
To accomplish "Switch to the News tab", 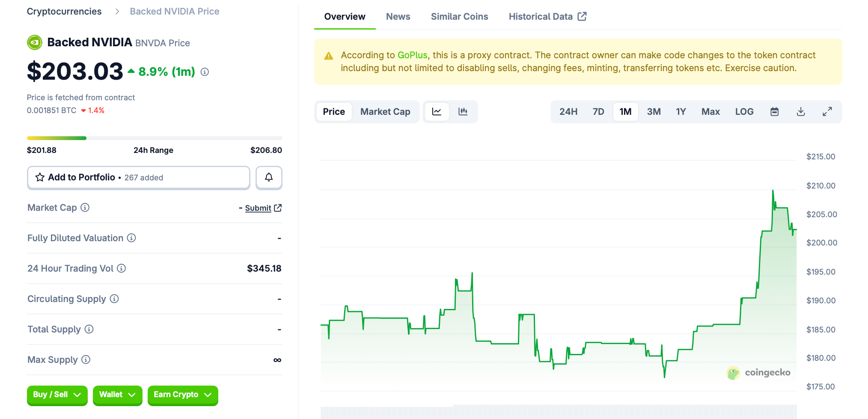I will point(398,16).
